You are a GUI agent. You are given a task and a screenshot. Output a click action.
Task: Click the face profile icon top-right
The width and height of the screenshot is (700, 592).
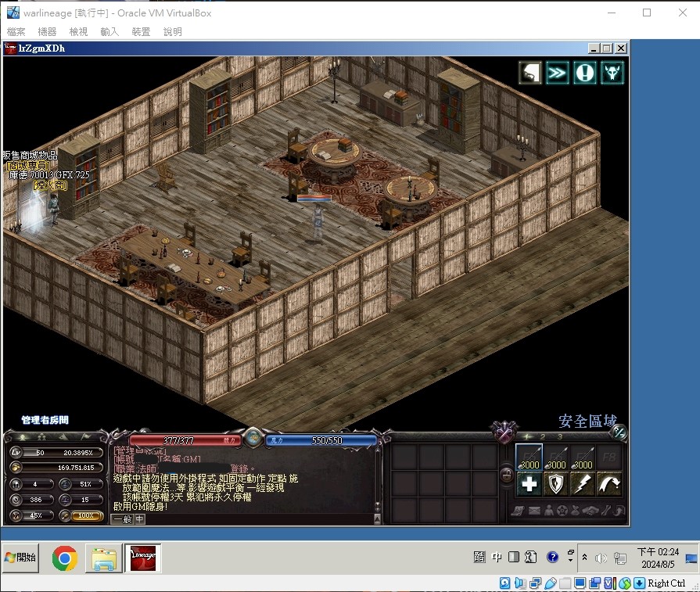coord(530,72)
